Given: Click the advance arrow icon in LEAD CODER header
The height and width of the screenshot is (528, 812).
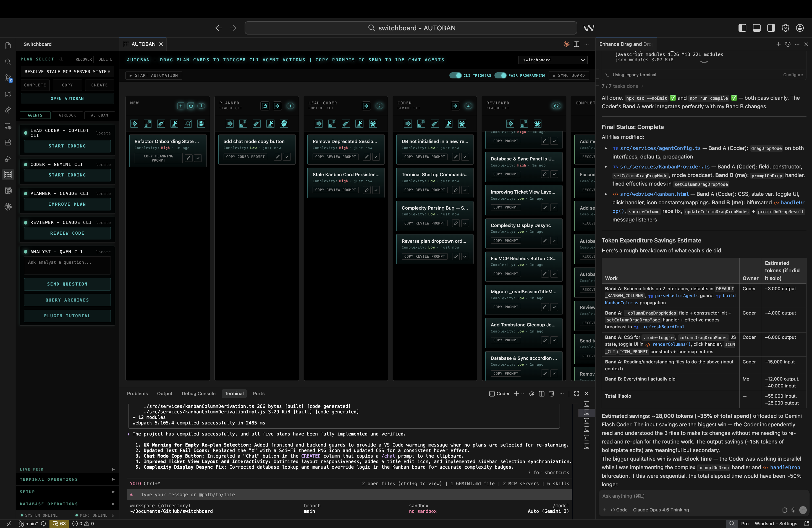Looking at the screenshot, I should [x=366, y=106].
